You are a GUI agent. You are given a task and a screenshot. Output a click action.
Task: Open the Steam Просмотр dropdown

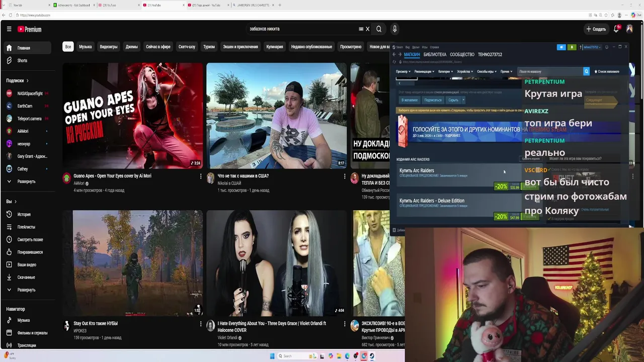pyautogui.click(x=403, y=71)
